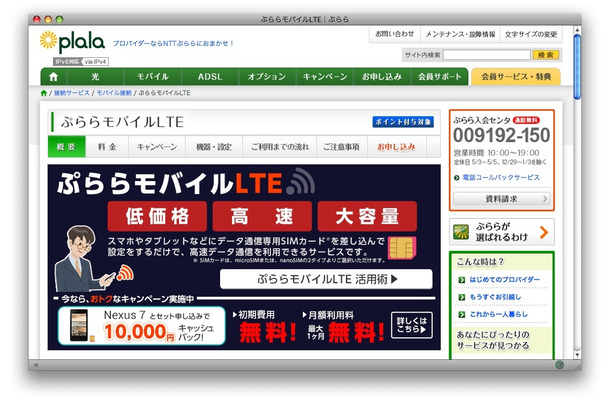Click the お問い合わせ link

(394, 34)
